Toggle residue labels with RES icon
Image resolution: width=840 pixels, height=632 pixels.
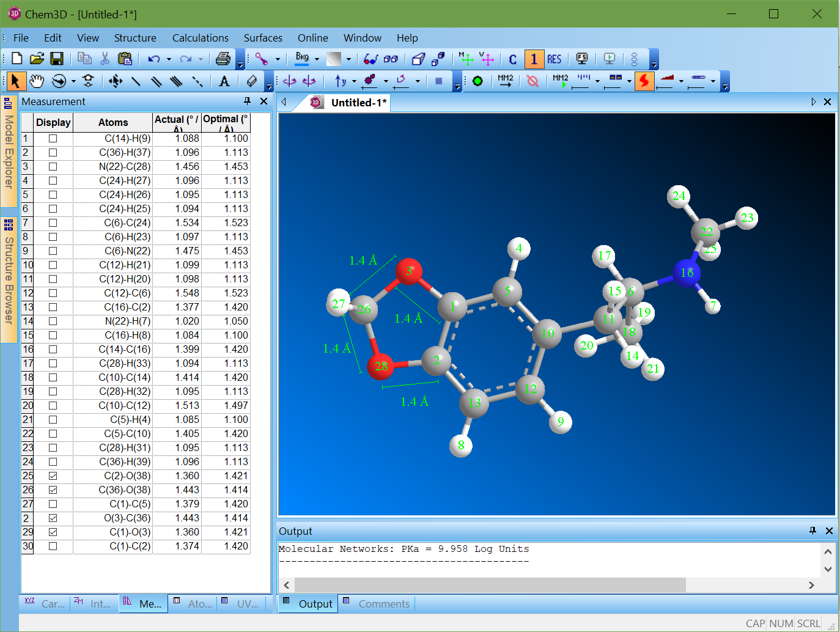click(554, 59)
